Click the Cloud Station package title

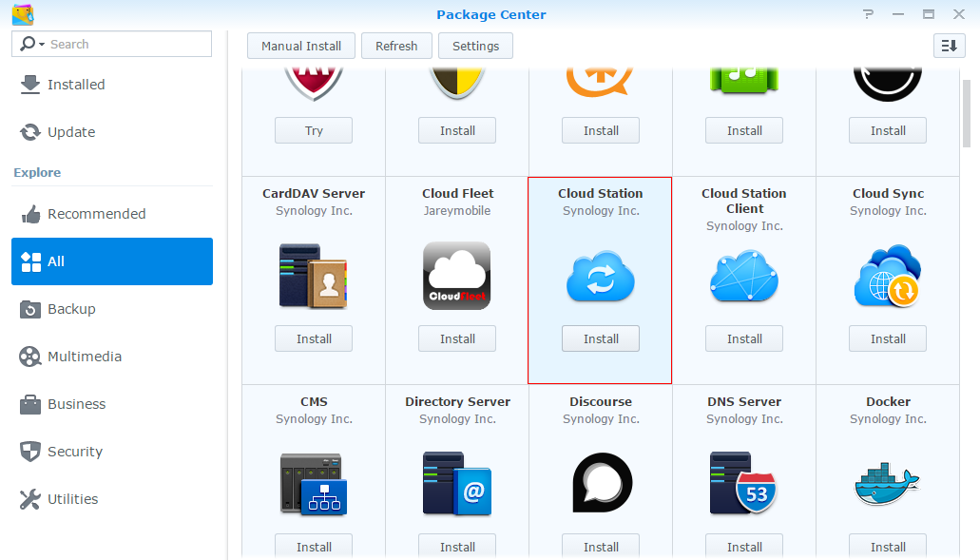coord(601,194)
